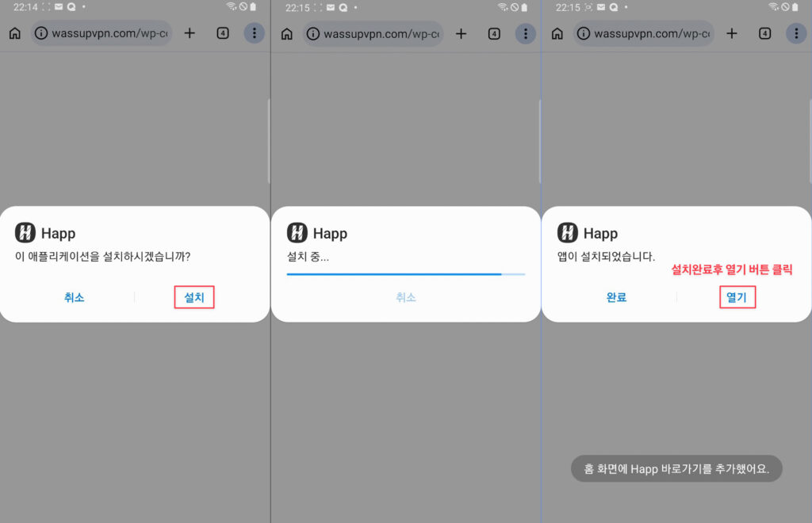The image size is (812, 523).
Task: Open the tab switcher showing 4 in the left screen
Action: point(223,33)
